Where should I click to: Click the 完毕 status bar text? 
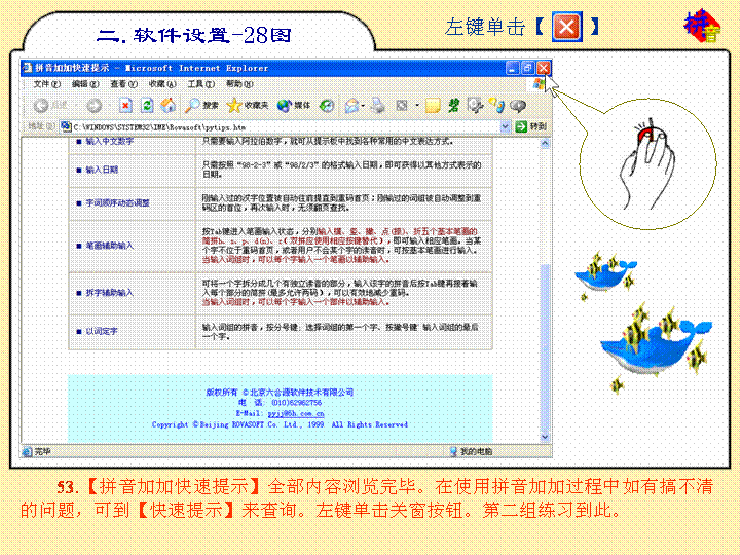coord(42,452)
